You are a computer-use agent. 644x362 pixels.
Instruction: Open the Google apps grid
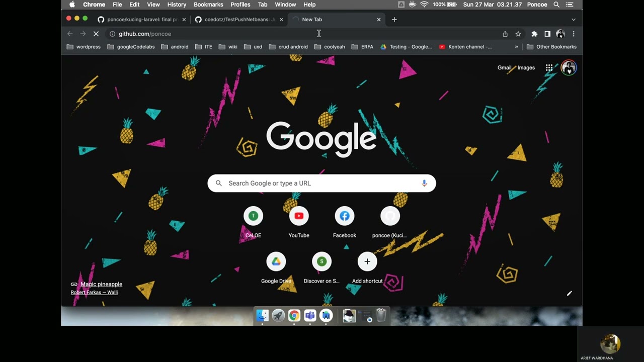click(549, 68)
